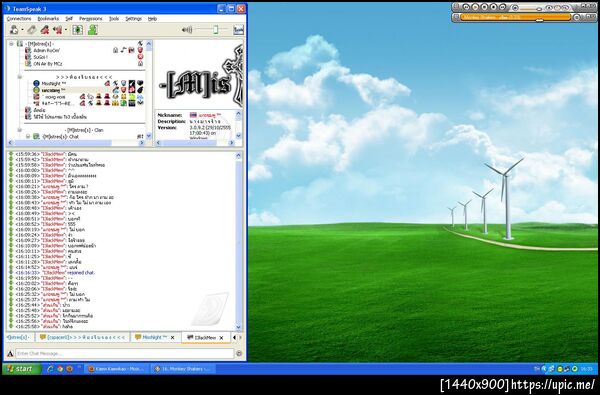Launch Chrome from quick launch bar
The height and width of the screenshot is (395, 600).
click(x=60, y=369)
